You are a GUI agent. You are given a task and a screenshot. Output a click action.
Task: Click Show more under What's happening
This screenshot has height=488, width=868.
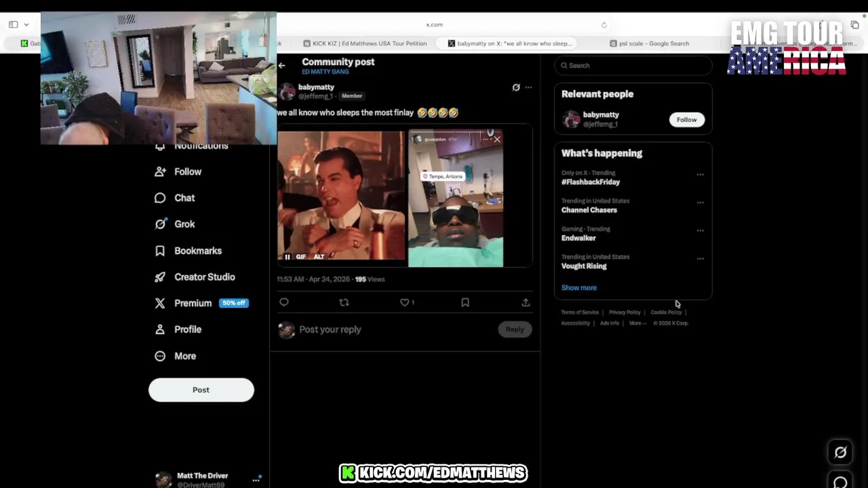point(579,288)
